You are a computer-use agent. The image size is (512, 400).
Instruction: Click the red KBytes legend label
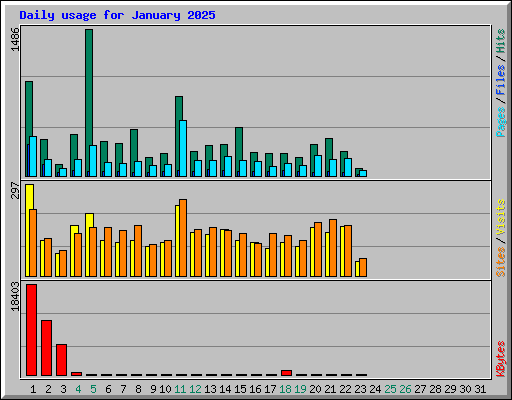pos(501,359)
